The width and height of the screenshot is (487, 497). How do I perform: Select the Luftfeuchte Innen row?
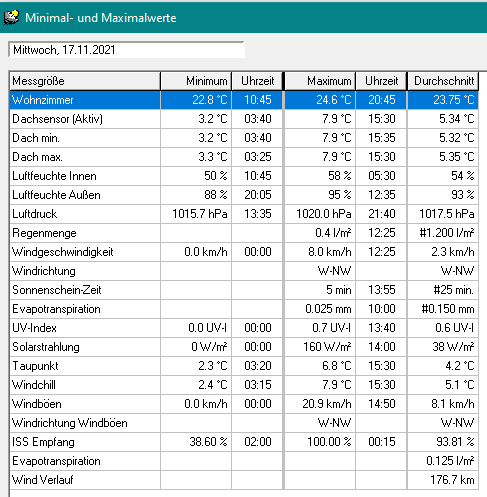pyautogui.click(x=244, y=176)
